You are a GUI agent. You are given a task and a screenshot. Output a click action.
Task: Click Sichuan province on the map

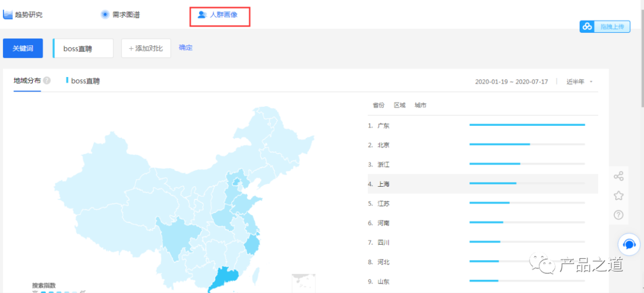click(x=177, y=238)
